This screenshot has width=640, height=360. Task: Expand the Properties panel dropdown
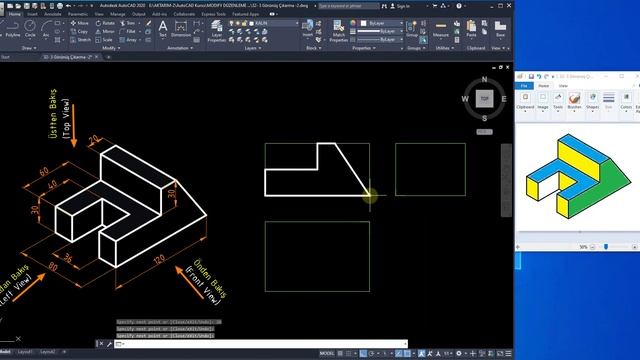[x=364, y=48]
